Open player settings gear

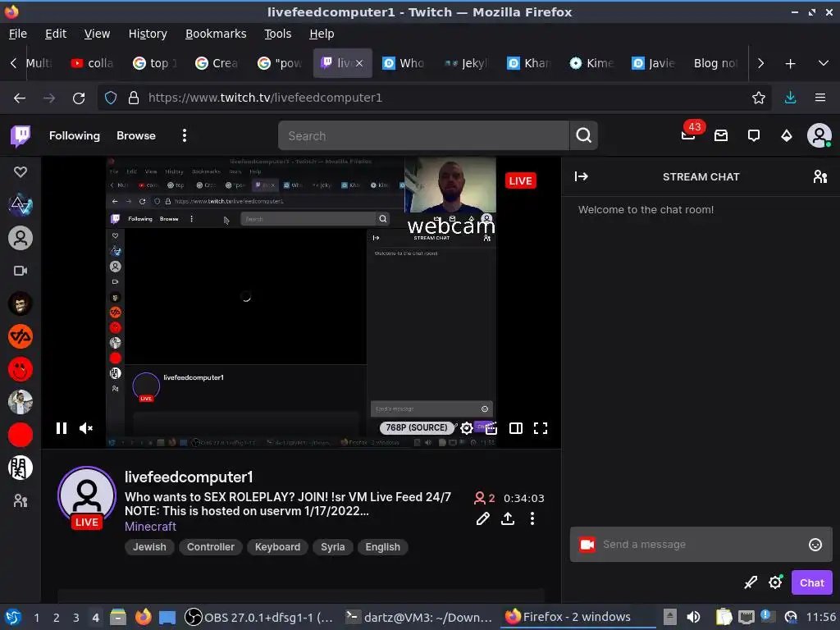pyautogui.click(x=467, y=428)
